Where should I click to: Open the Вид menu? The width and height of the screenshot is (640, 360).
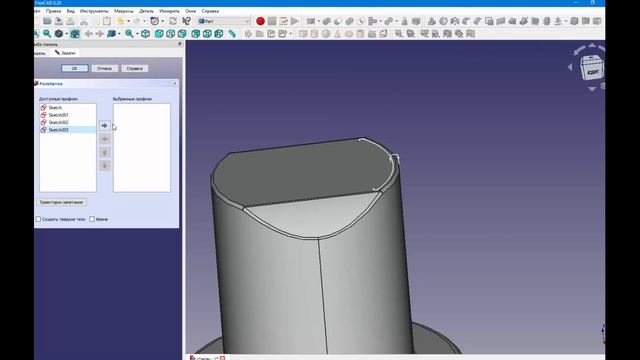pyautogui.click(x=71, y=11)
